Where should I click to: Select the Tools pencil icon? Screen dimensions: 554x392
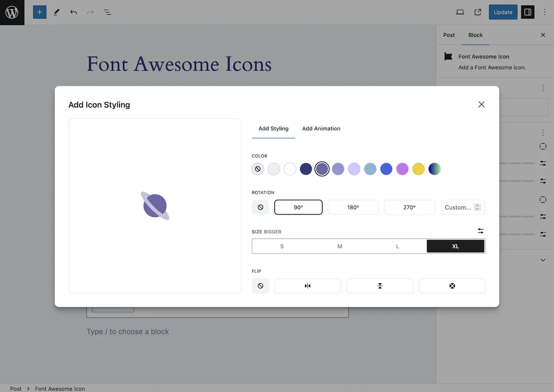pos(56,12)
